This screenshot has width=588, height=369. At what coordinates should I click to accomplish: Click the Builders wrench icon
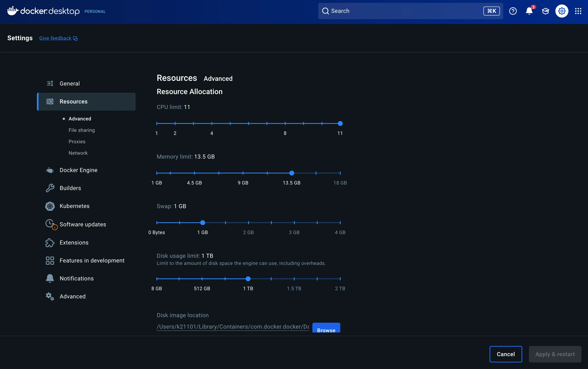point(50,188)
